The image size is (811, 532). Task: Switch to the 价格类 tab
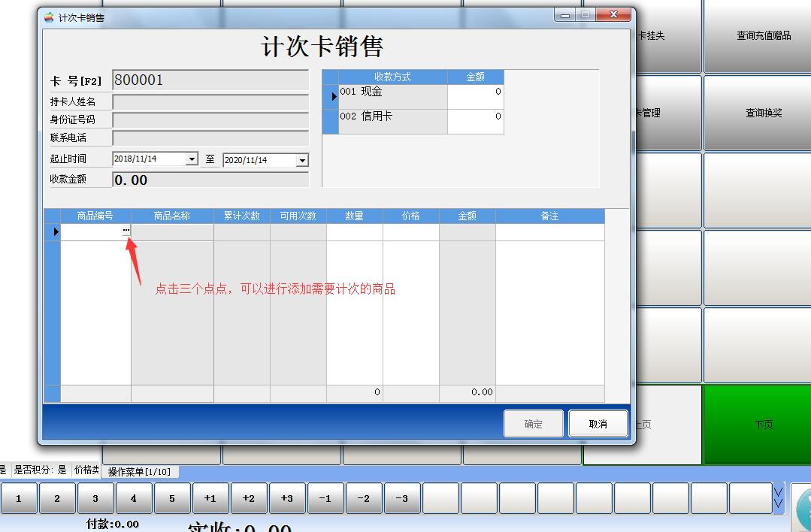tap(86, 471)
